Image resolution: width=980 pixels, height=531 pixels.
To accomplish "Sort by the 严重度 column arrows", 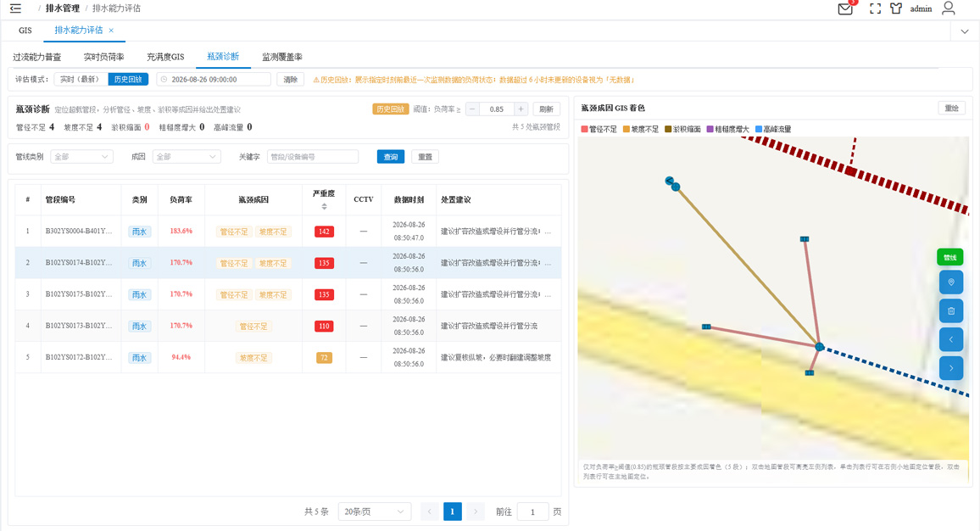I will tap(324, 206).
